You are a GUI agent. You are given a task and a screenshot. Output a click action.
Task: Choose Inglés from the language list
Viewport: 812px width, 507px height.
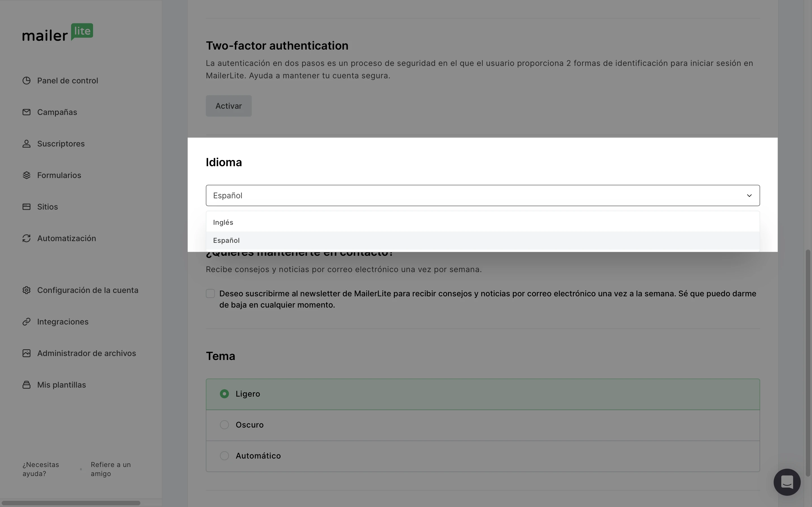click(223, 222)
